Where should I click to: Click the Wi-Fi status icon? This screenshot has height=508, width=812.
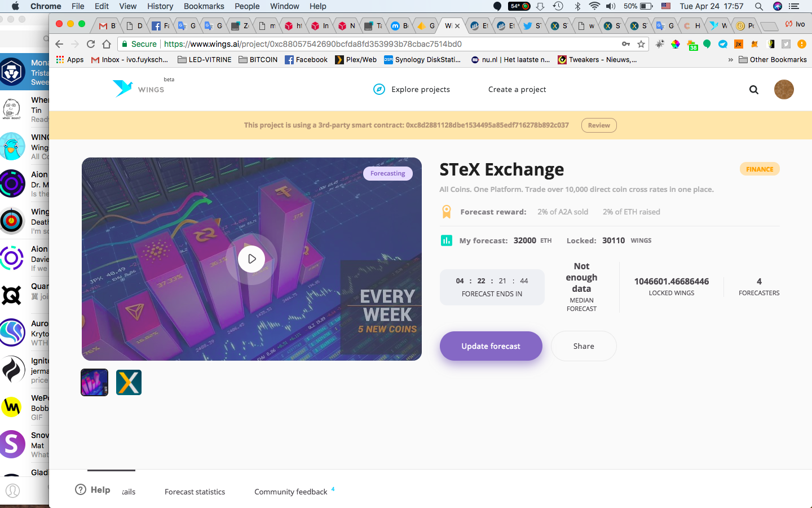594,6
